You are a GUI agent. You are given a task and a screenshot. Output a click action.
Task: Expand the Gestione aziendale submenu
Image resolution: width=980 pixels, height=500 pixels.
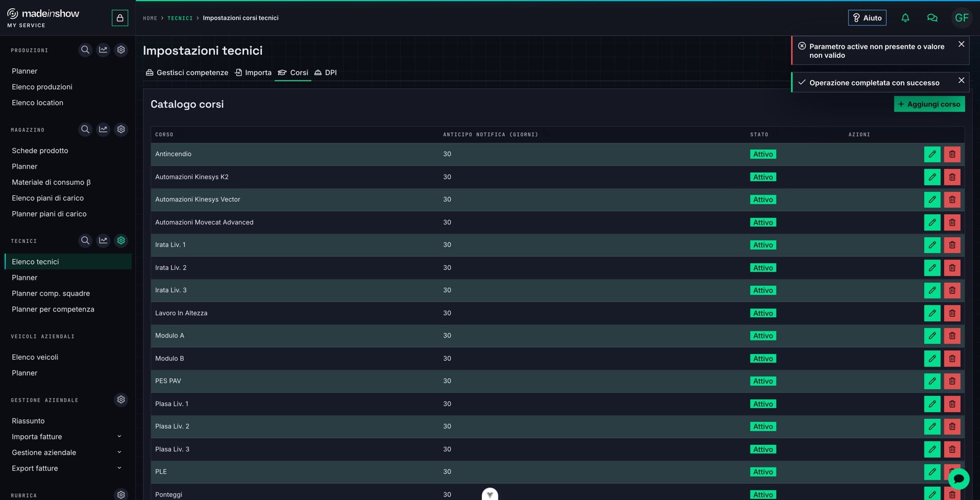pos(119,452)
